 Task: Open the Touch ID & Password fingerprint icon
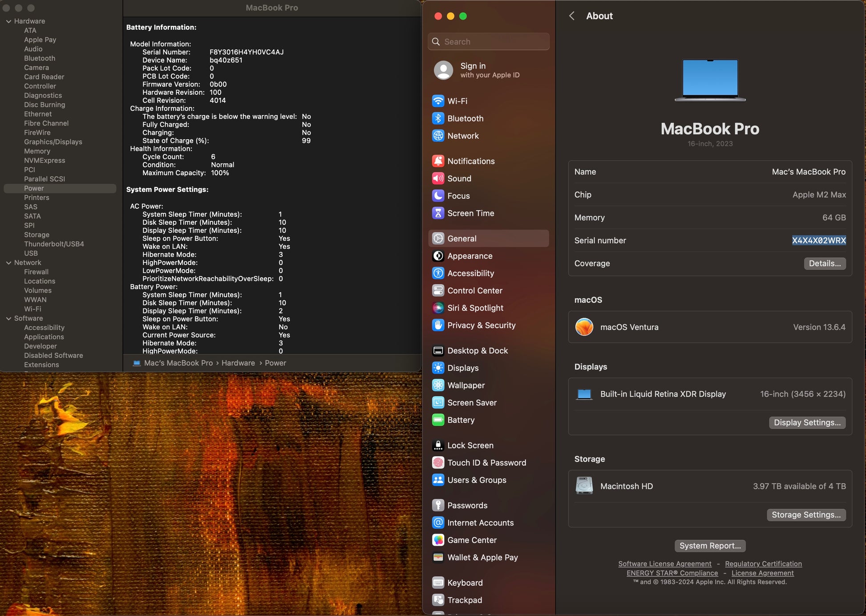coord(438,463)
